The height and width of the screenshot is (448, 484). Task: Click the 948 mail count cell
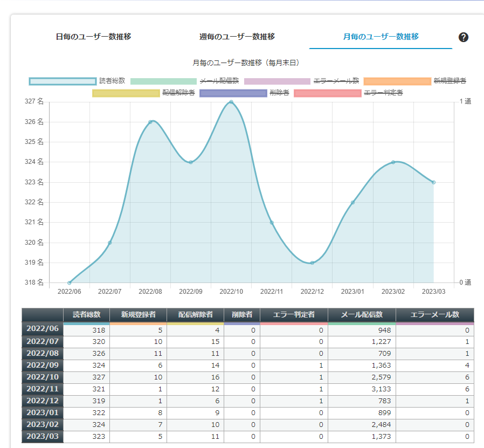[362, 330]
